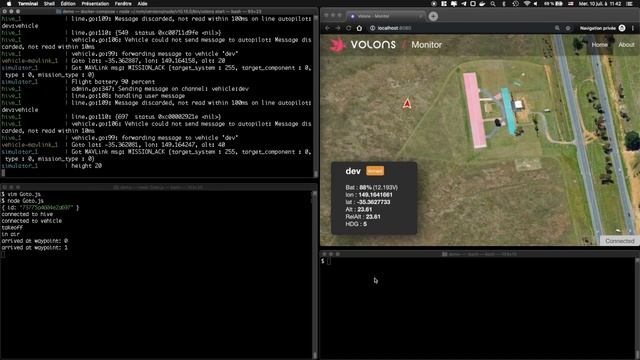640x360 pixels.
Task: Click the browser back arrow
Action: tap(327, 28)
